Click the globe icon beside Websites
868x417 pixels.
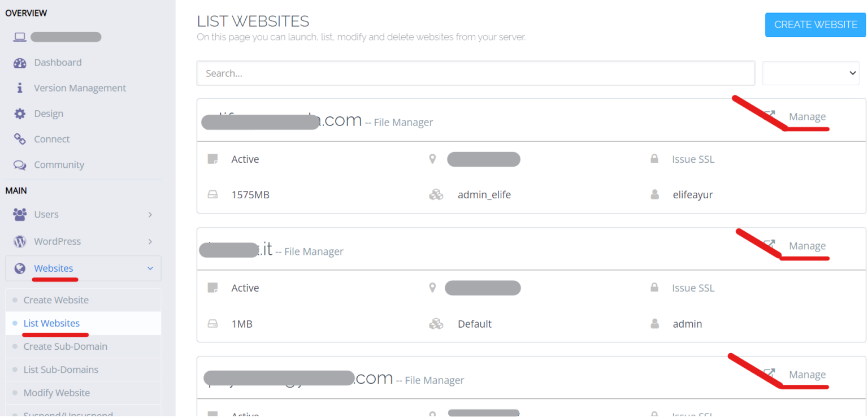20,268
